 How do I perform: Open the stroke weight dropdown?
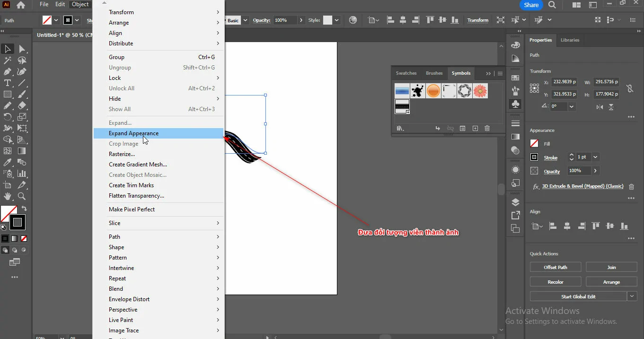595,157
